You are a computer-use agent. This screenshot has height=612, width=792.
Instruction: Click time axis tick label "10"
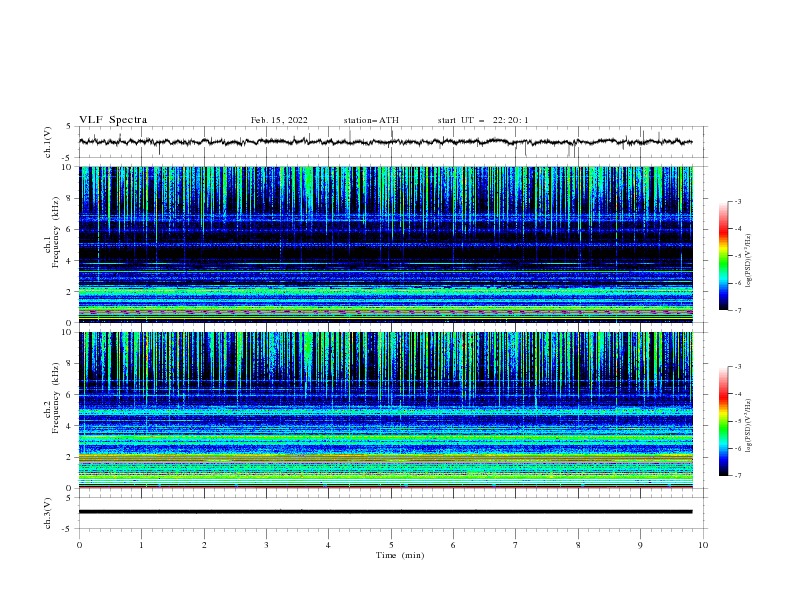703,545
